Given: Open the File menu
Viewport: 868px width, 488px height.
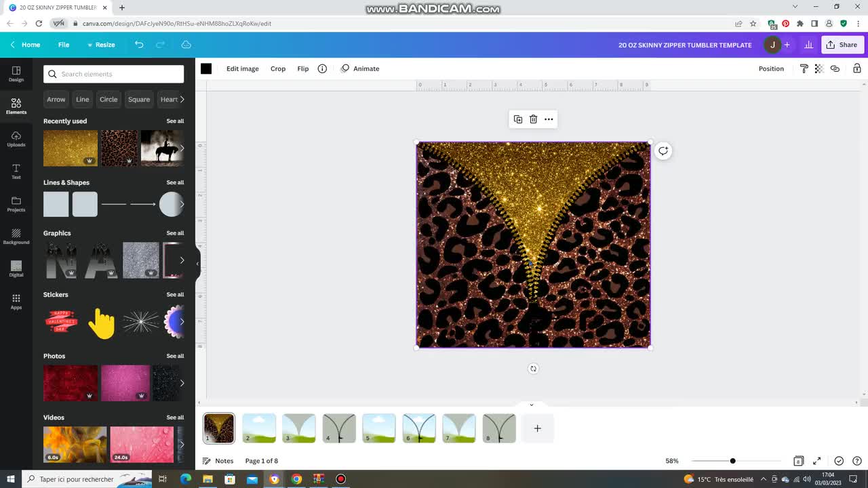Looking at the screenshot, I should 64,45.
